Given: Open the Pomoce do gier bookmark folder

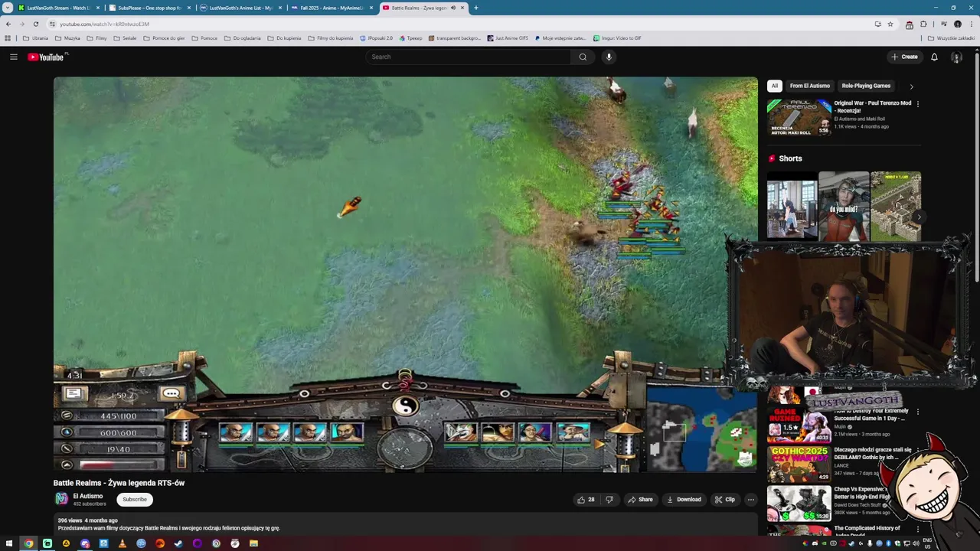Looking at the screenshot, I should pos(164,37).
